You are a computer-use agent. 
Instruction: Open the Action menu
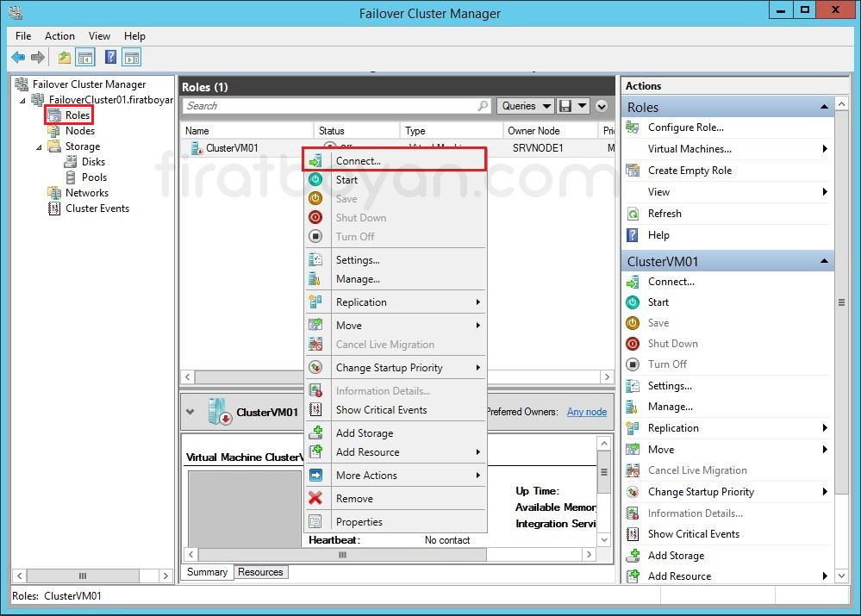59,36
